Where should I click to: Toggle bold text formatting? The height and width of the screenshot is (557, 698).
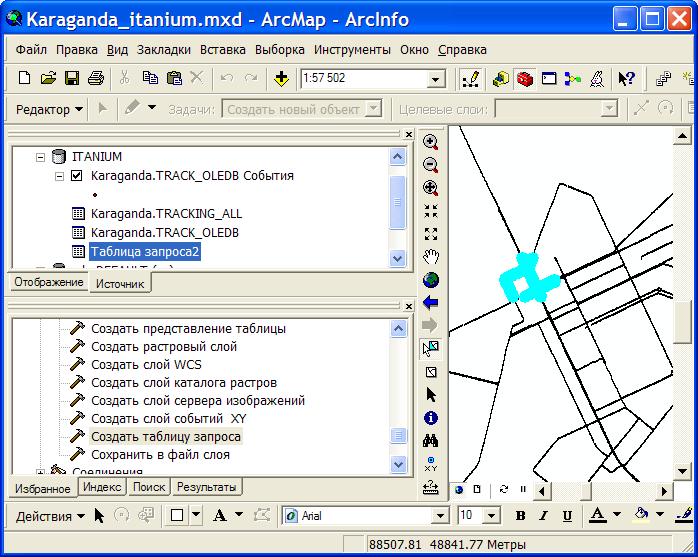[x=520, y=516]
